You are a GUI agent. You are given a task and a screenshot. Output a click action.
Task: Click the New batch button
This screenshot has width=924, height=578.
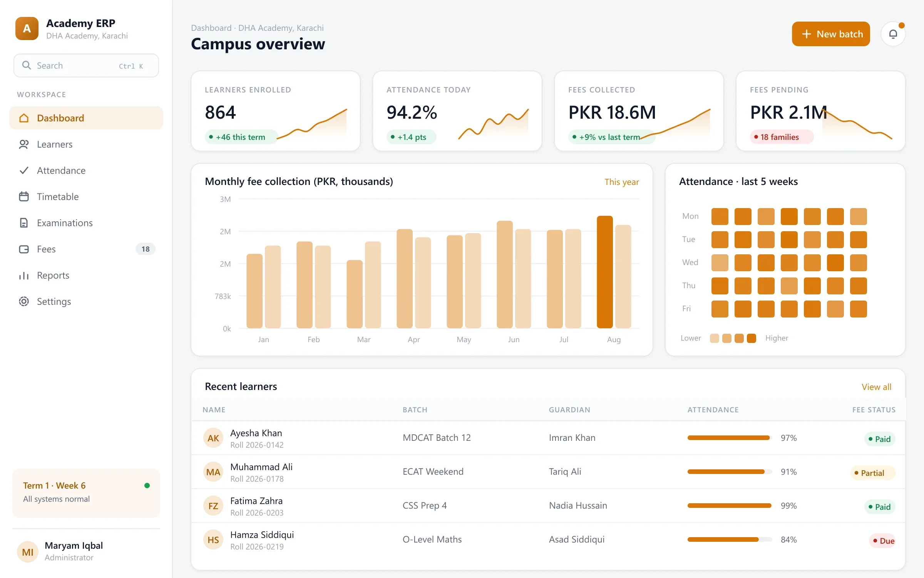point(831,34)
